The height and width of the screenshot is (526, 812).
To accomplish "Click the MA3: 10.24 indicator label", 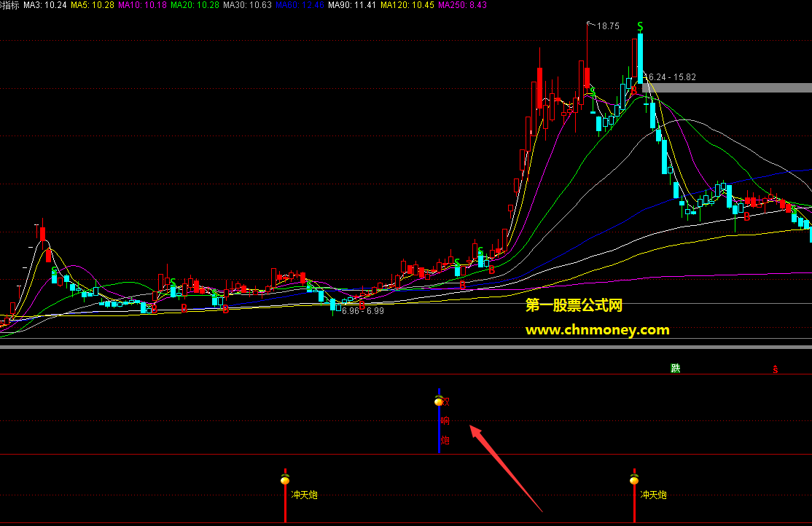I will pyautogui.click(x=45, y=5).
